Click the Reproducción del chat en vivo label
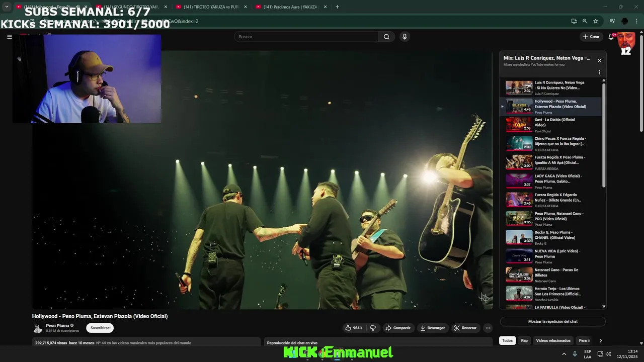 [x=292, y=343]
